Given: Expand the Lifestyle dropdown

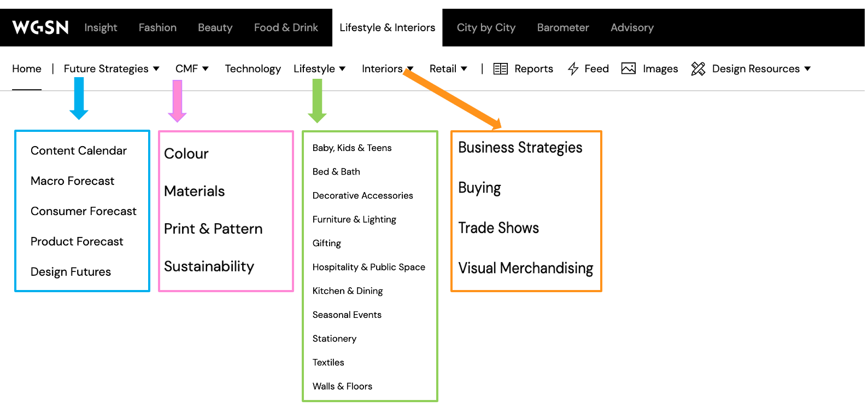Looking at the screenshot, I should point(342,68).
